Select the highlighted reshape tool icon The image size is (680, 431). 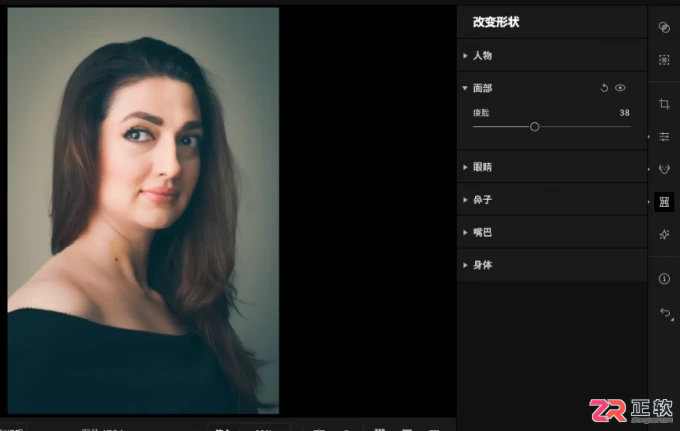coord(664,202)
